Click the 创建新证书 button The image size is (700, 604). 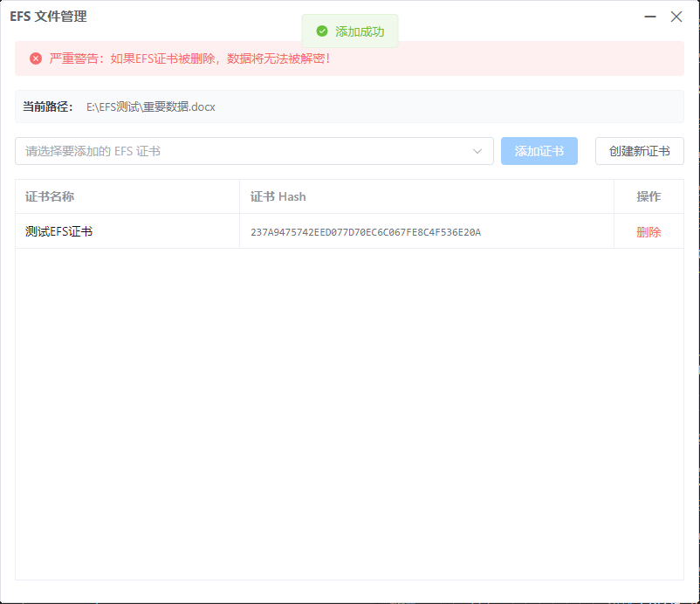pyautogui.click(x=639, y=151)
